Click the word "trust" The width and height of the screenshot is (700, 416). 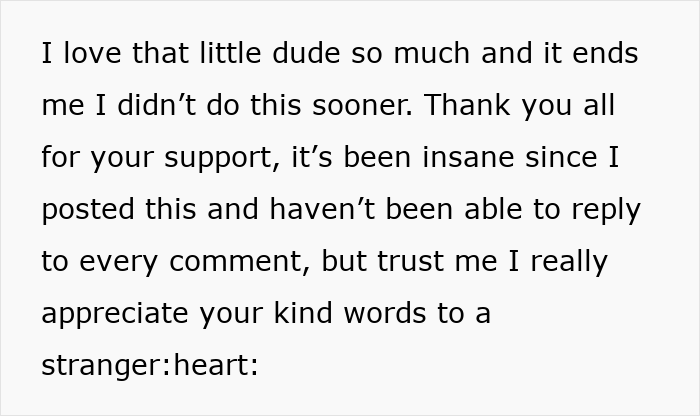tap(410, 261)
